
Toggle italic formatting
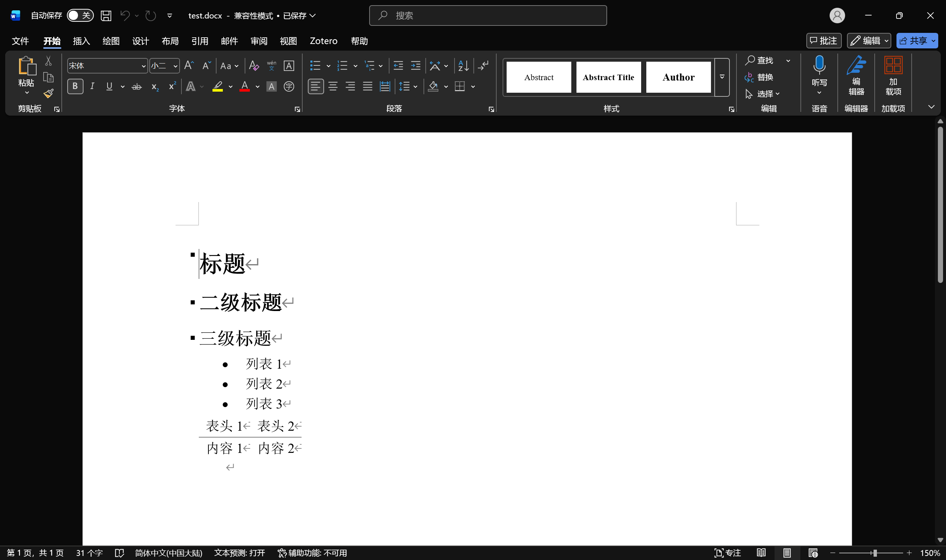pyautogui.click(x=92, y=86)
